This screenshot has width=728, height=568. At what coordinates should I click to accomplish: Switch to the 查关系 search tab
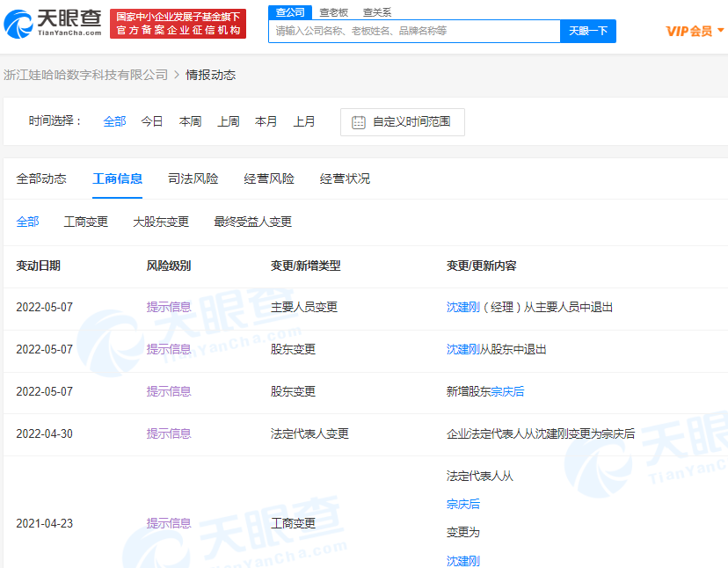(377, 12)
